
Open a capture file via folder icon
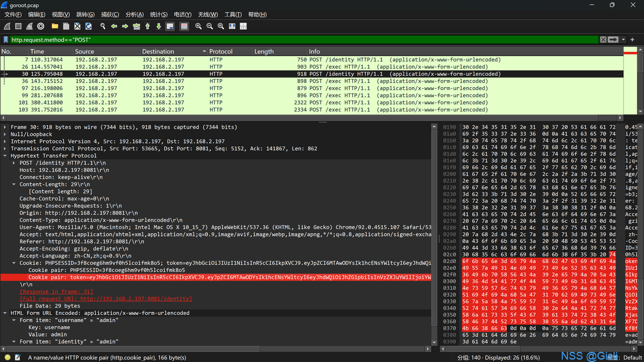coord(55,26)
